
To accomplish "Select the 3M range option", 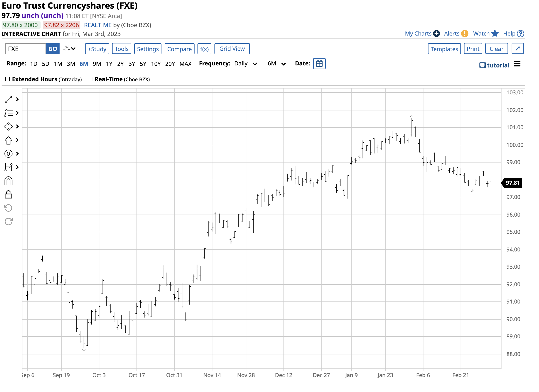I will point(71,64).
